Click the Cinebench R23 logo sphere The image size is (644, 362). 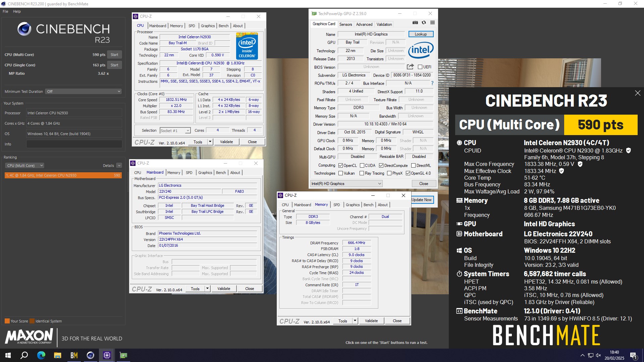[24, 29]
